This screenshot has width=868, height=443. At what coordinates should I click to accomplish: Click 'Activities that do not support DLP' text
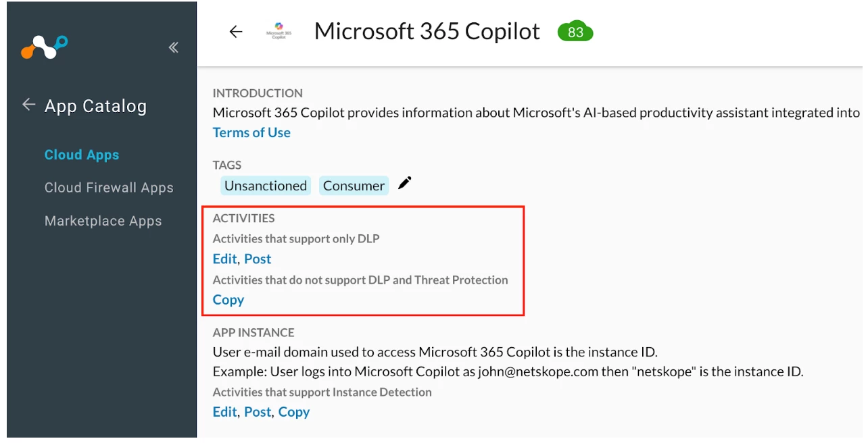point(360,280)
